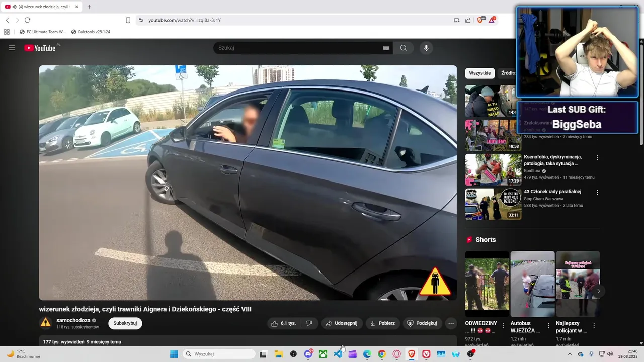
Task: Click the main video player frame
Action: (x=248, y=183)
